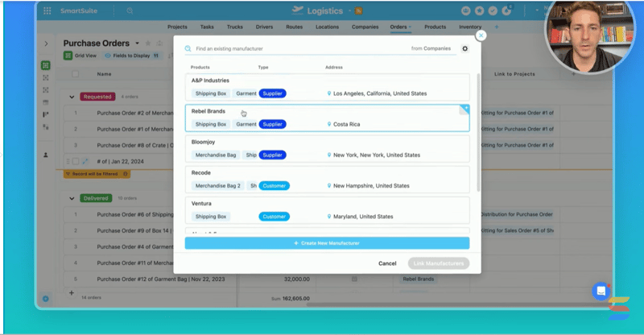This screenshot has width=644, height=335.
Task: Select the A&P Industries company card
Action: click(327, 87)
